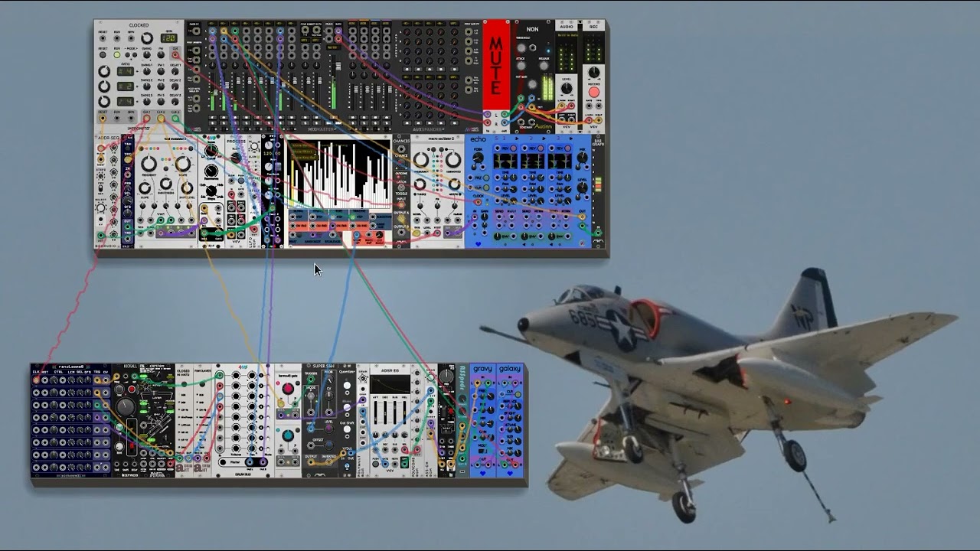Click the track 1 fader on MixMaster
This screenshot has height=551, width=980.
tap(216, 93)
